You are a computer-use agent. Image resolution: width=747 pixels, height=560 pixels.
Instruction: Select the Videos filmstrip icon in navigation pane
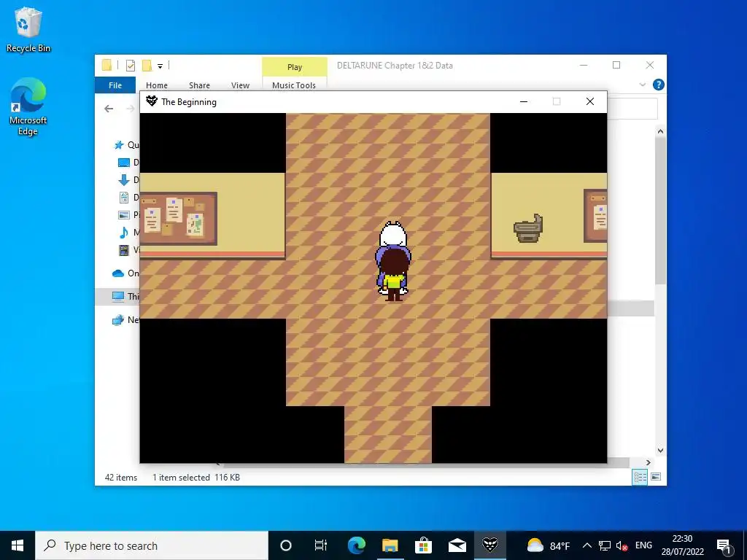click(123, 250)
